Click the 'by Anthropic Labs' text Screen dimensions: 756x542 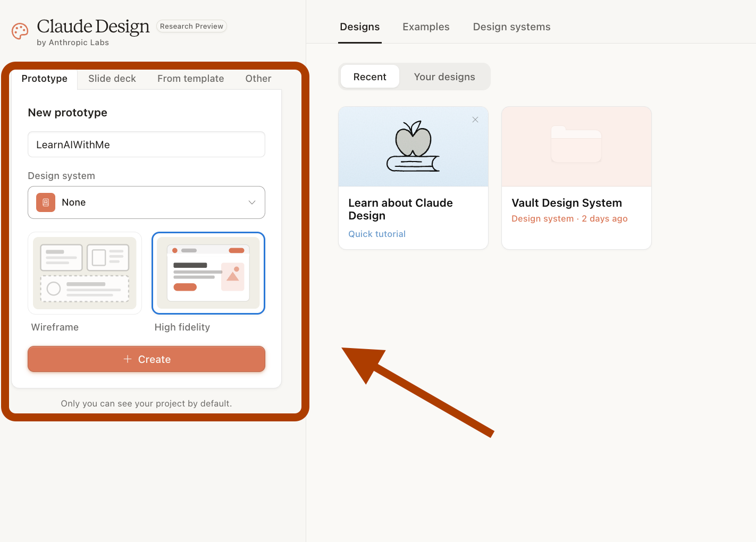pos(73,43)
